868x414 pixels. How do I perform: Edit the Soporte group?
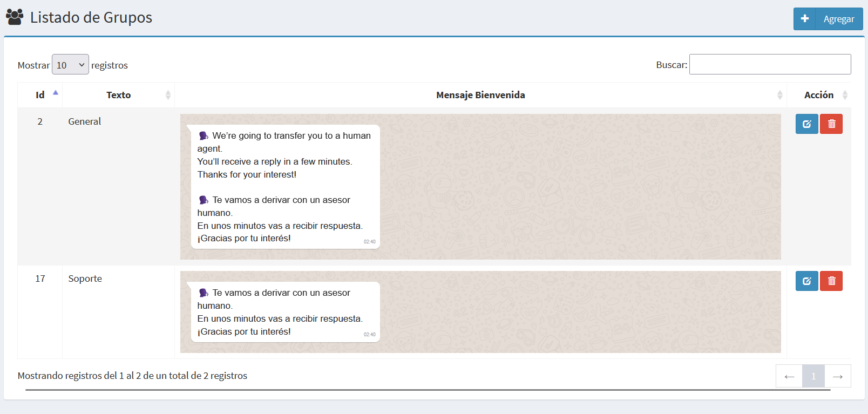click(x=806, y=281)
